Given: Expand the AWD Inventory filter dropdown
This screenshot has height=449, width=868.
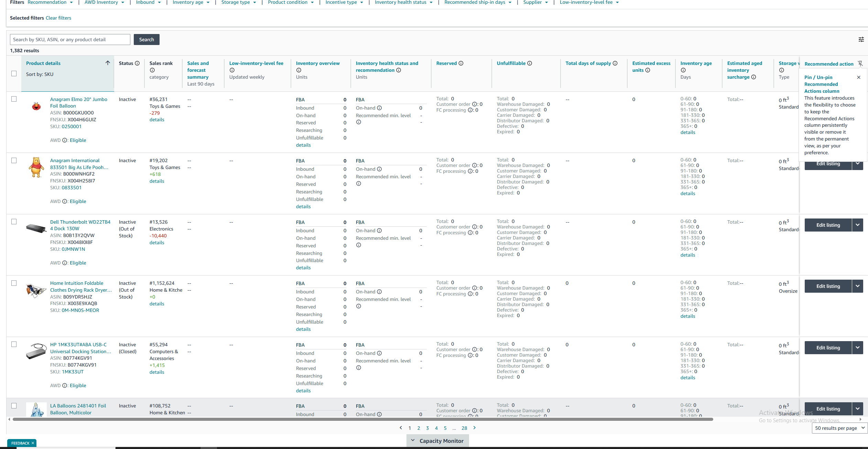Looking at the screenshot, I should [x=104, y=2].
